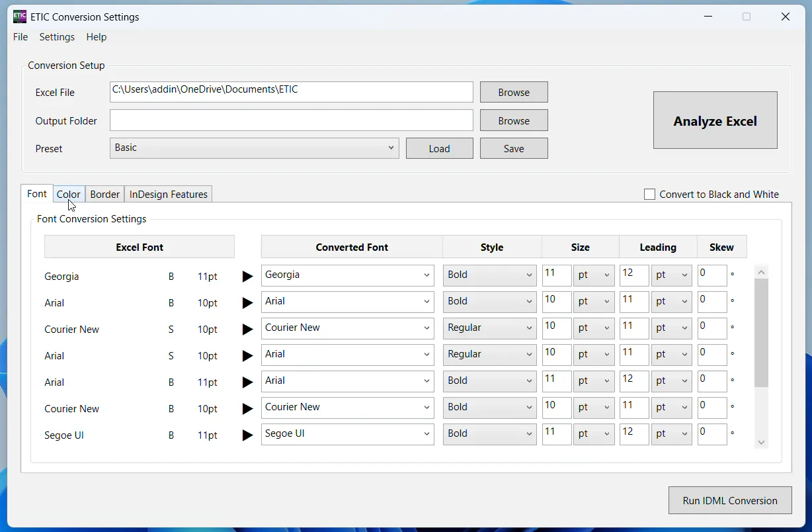Click the Analyze Excel button
The height and width of the screenshot is (532, 812).
(715, 120)
